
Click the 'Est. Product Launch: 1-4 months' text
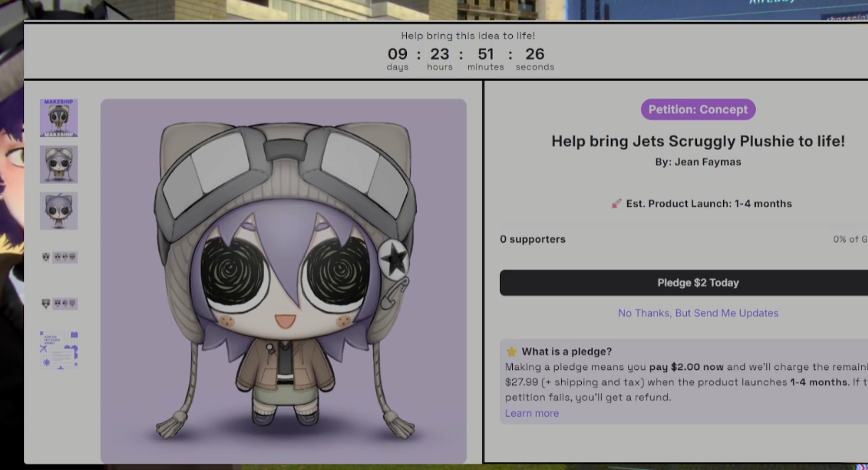709,204
